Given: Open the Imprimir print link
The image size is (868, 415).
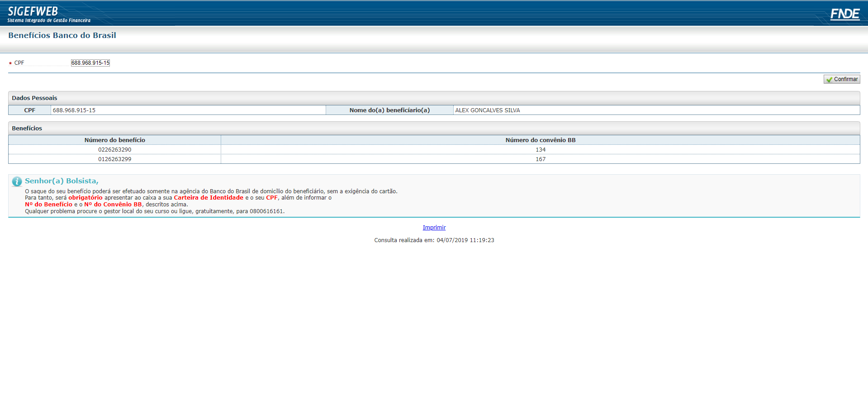Looking at the screenshot, I should 434,228.
